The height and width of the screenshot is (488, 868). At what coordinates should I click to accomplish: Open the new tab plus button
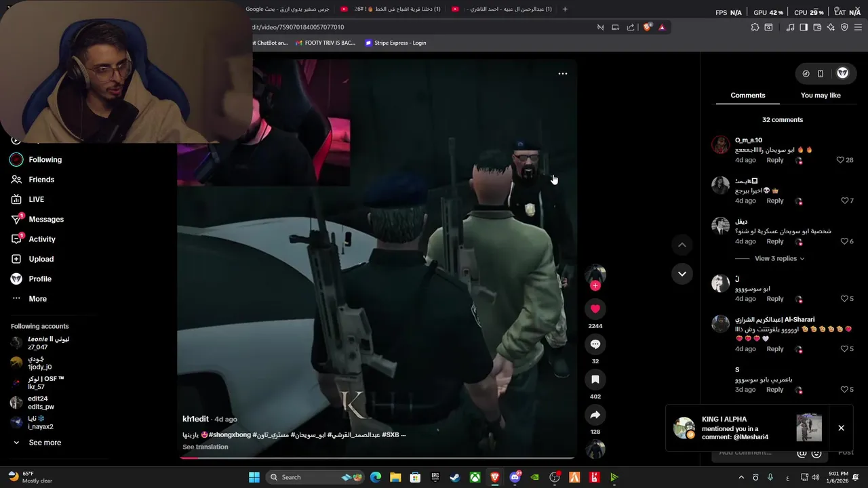565,9
